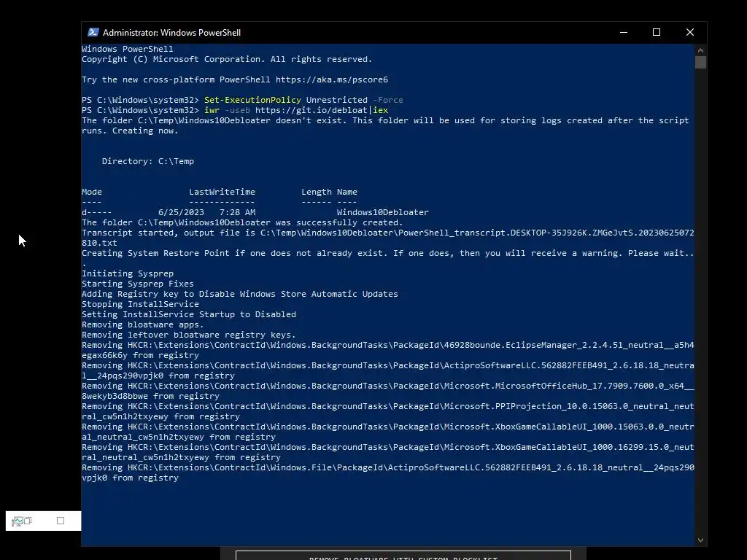The image size is (747, 560).
Task: Click the 'Creating System Restore Point' line
Action: click(388, 258)
